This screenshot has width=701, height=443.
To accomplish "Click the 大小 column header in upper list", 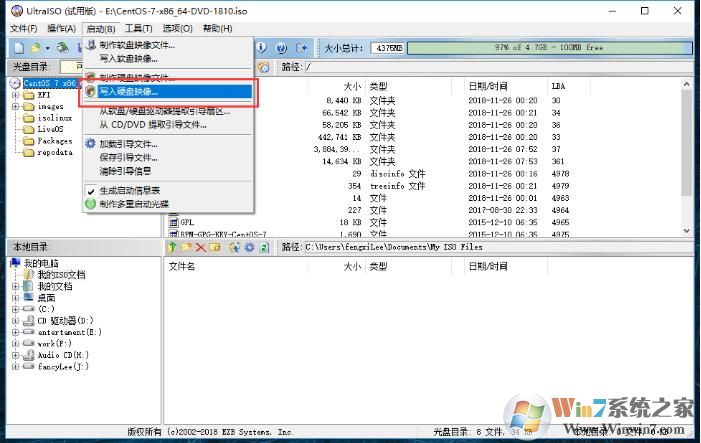I will [351, 86].
